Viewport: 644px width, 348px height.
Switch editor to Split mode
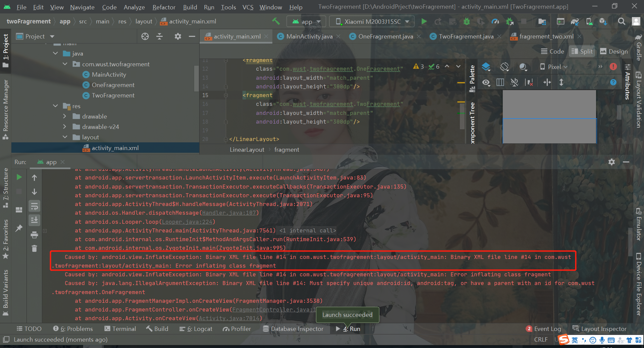582,51
